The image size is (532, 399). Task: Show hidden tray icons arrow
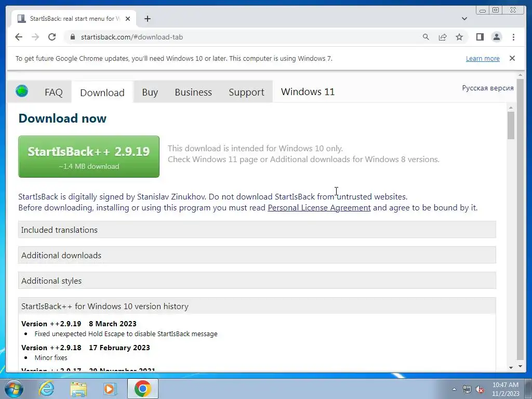point(454,389)
